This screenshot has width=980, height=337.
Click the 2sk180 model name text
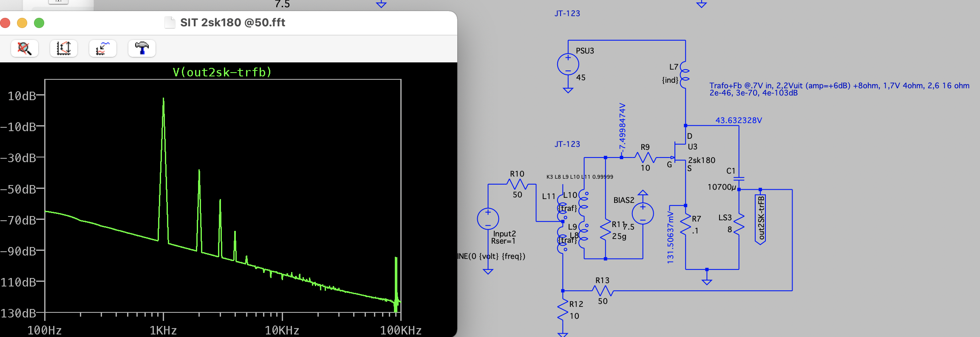pos(702,160)
